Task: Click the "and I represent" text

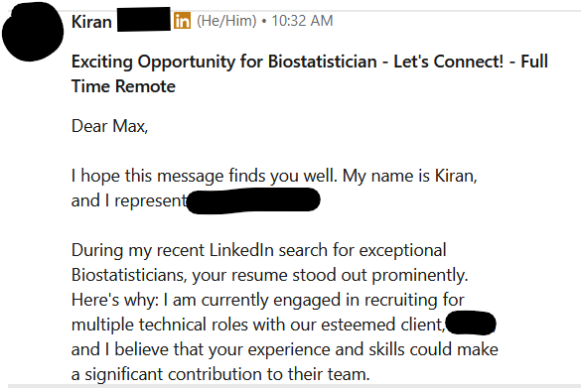Action: (x=129, y=201)
